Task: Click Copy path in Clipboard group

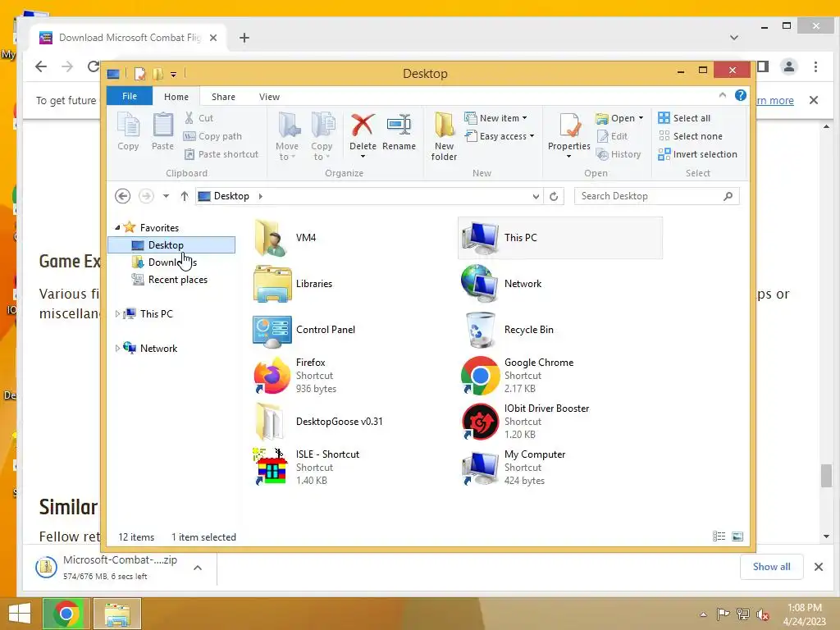Action: pyautogui.click(x=212, y=136)
